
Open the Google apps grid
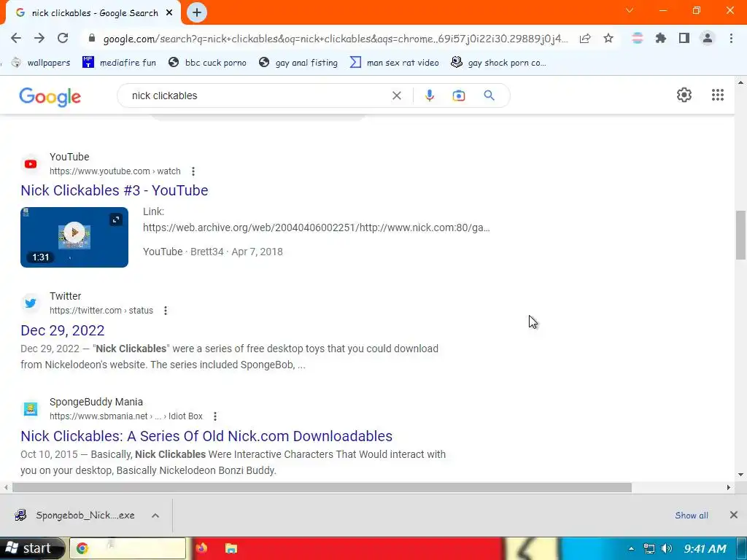point(718,95)
